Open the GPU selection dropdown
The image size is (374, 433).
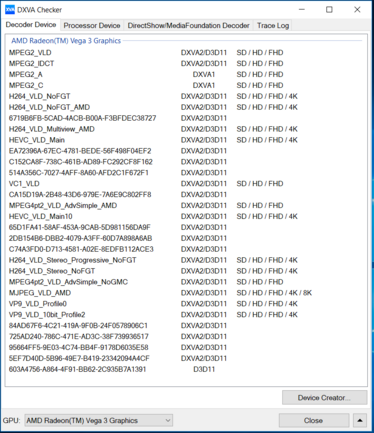pos(99,421)
